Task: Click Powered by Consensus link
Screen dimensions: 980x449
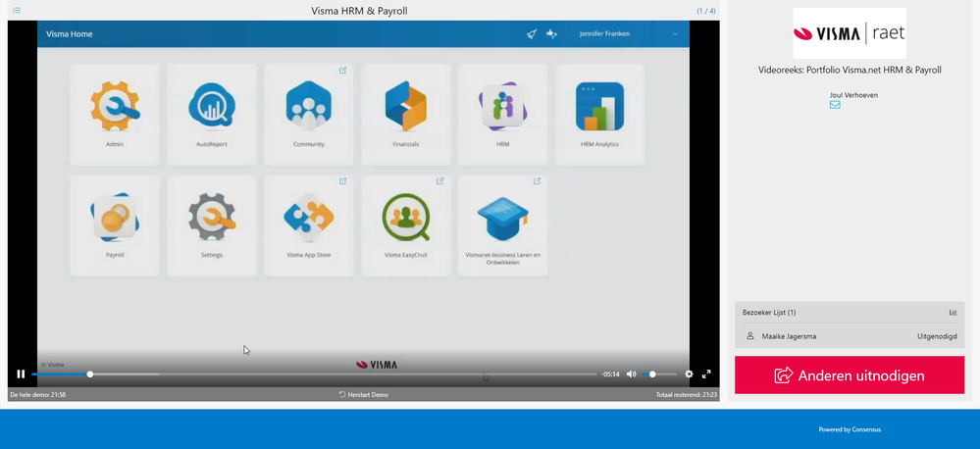Action: point(850,429)
